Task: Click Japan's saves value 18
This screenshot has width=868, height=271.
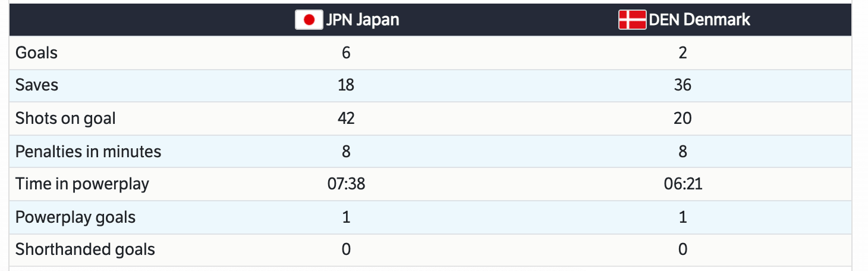Action: point(346,85)
